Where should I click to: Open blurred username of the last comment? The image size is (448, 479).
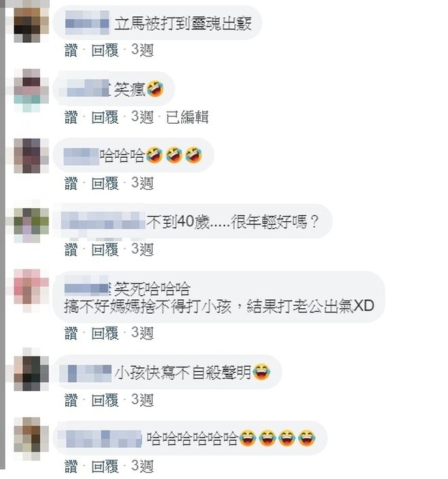tap(99, 439)
